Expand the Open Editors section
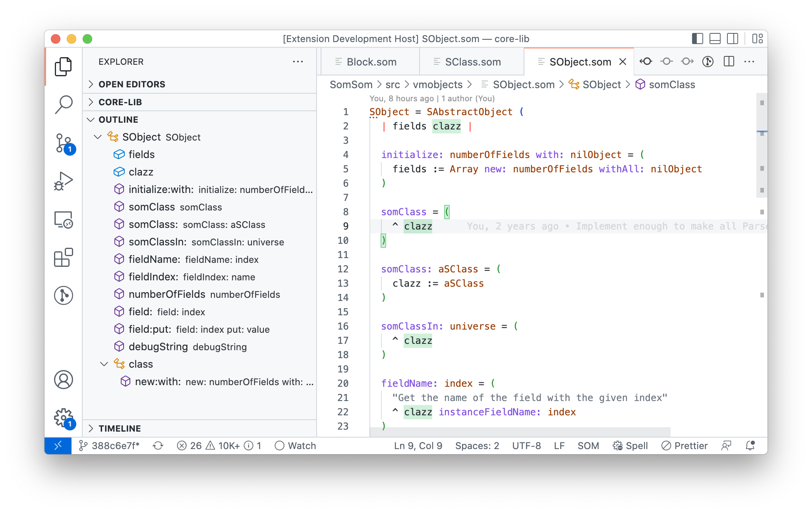 coord(199,84)
